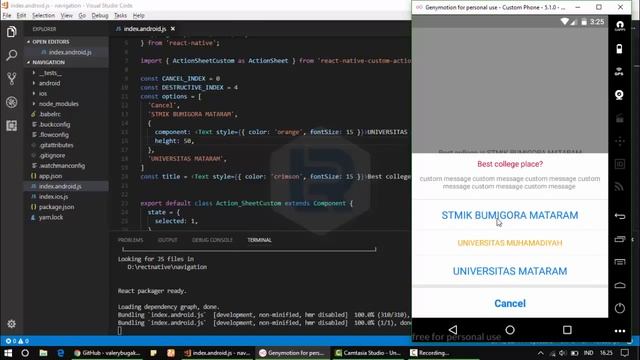Click the Genymotion more options dots

tap(620, 331)
